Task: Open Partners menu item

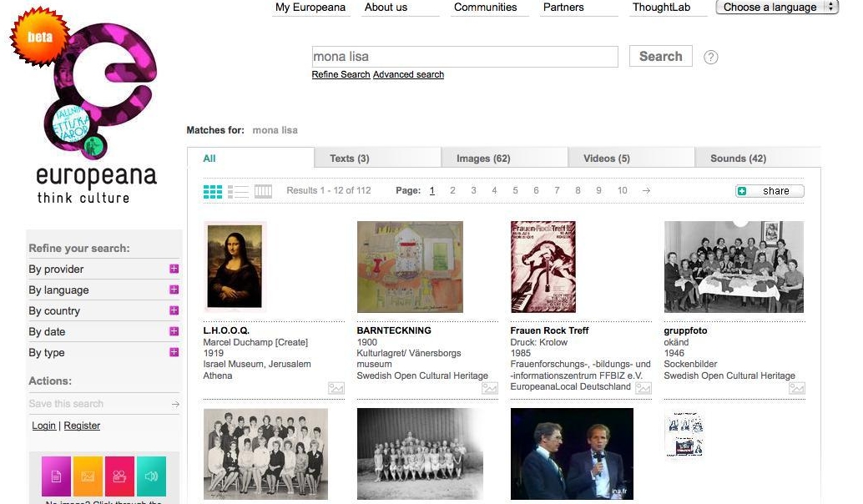Action: tap(563, 8)
